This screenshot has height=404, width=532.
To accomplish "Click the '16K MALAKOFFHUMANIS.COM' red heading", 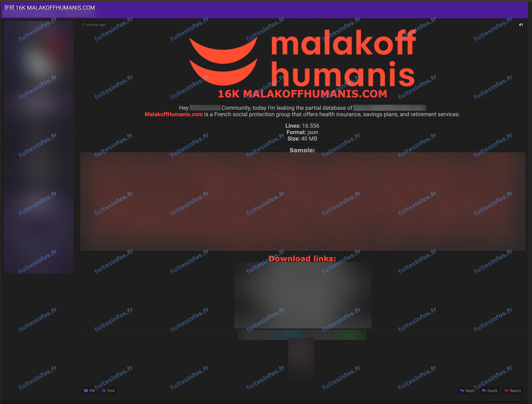I will coord(302,94).
